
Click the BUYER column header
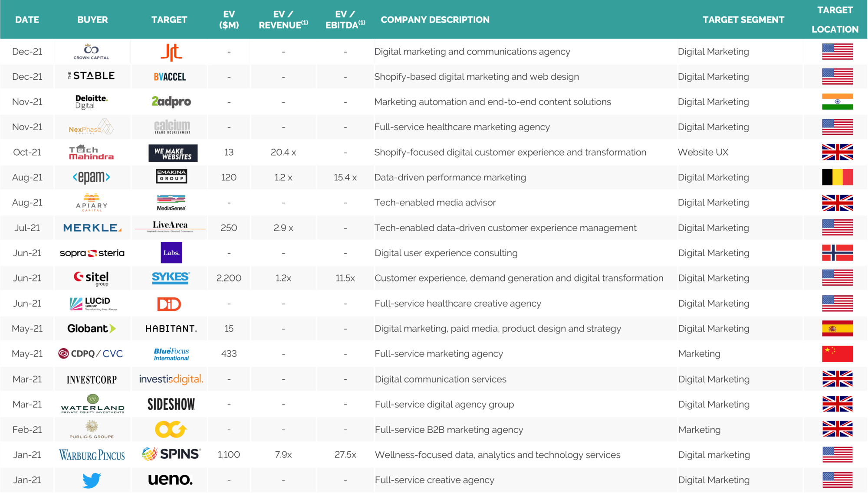92,20
